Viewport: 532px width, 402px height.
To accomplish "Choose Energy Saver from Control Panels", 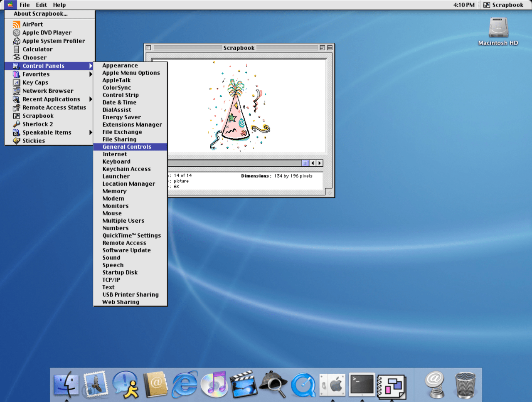I will pyautogui.click(x=121, y=117).
